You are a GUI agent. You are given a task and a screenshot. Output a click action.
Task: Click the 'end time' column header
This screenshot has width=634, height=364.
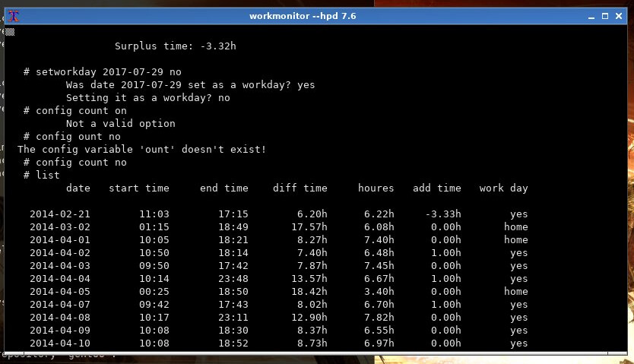click(x=223, y=188)
